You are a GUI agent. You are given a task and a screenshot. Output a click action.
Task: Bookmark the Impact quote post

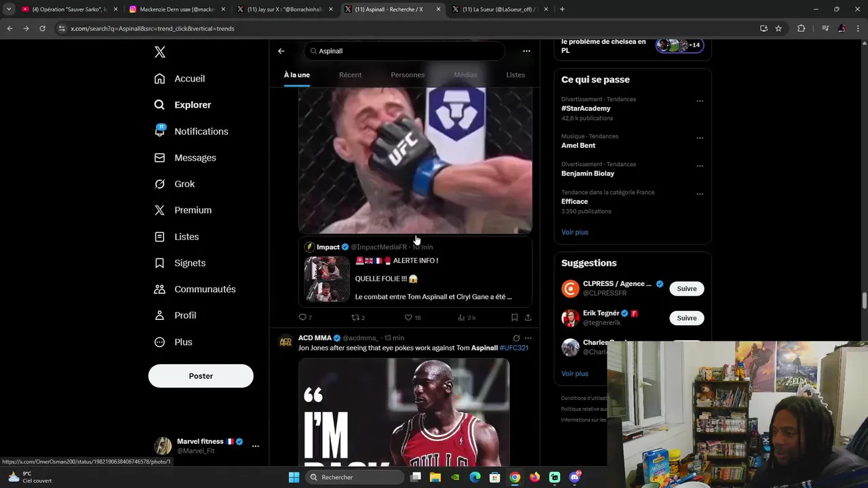(x=514, y=318)
